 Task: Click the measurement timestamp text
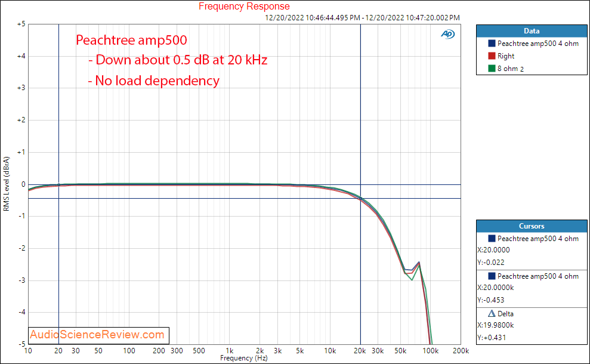click(362, 18)
